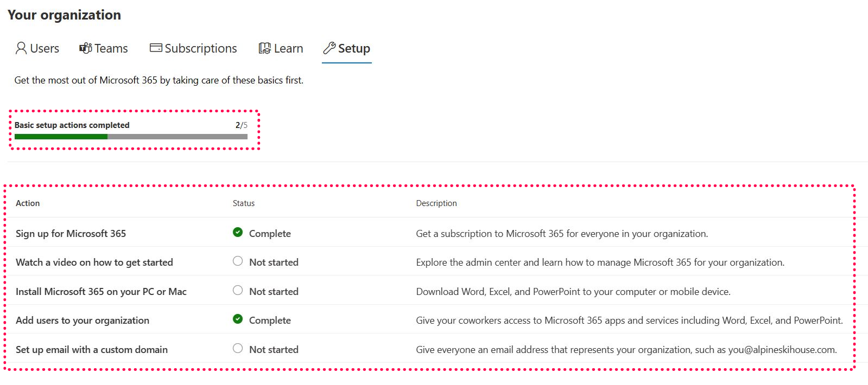This screenshot has height=385, width=868.
Task: Click the Learn book icon
Action: click(x=264, y=48)
